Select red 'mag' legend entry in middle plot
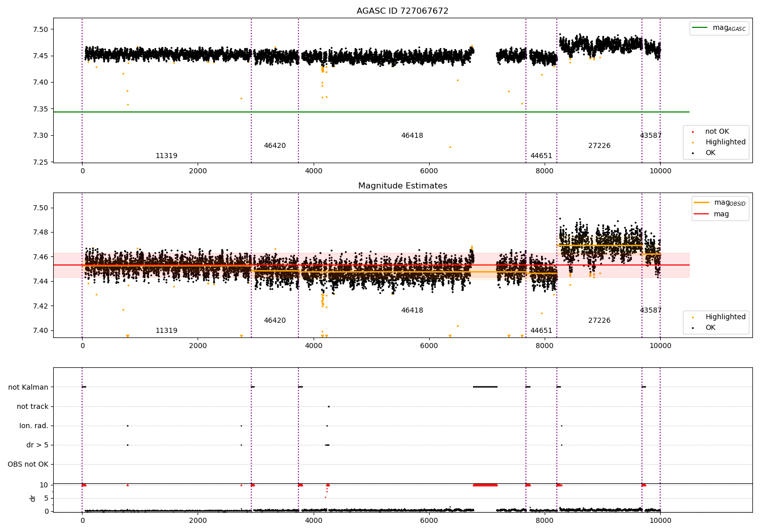 point(712,214)
